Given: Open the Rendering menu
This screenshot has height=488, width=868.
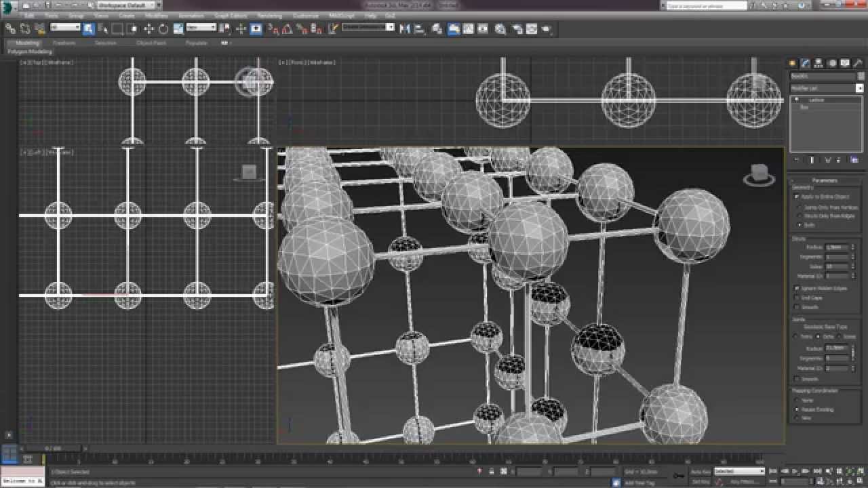Looking at the screenshot, I should coord(269,15).
